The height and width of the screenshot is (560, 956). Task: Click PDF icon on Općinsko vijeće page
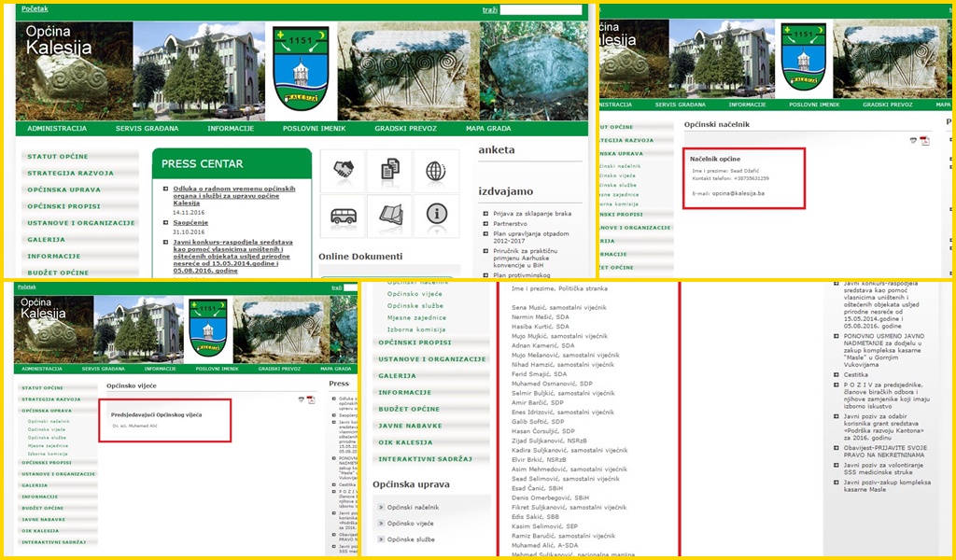pyautogui.click(x=311, y=399)
